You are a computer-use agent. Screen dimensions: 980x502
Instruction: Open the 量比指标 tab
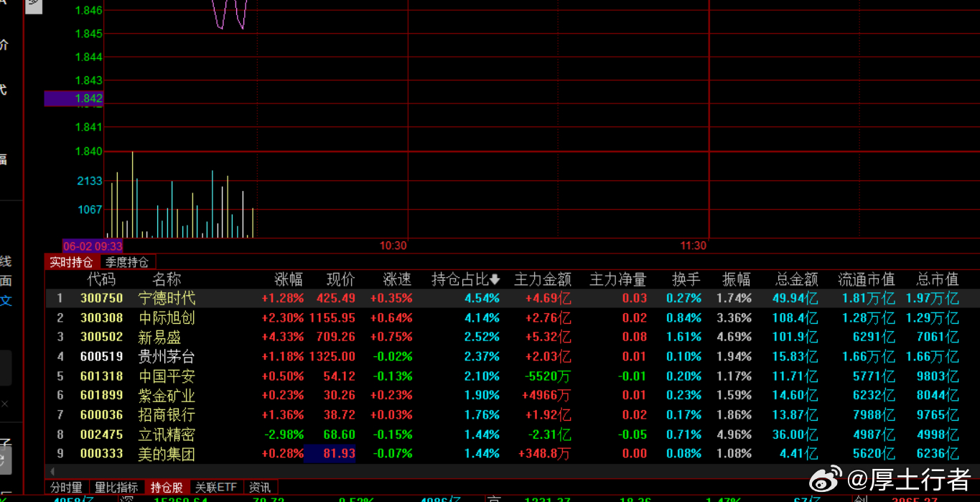point(116,488)
